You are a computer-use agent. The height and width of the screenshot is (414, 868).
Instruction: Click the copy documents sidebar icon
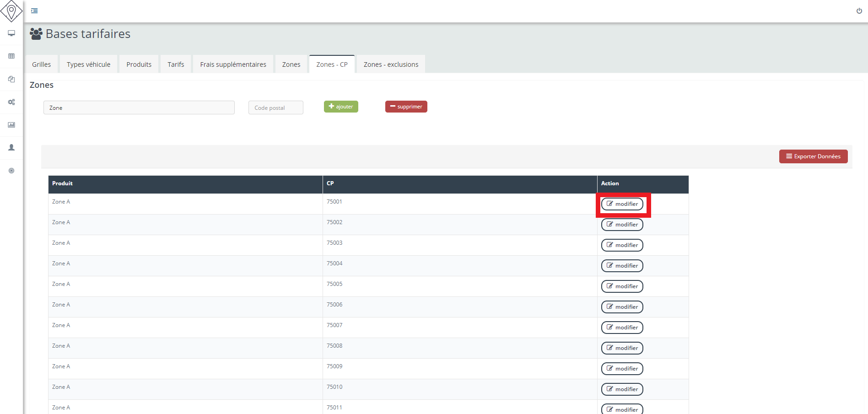(11, 79)
